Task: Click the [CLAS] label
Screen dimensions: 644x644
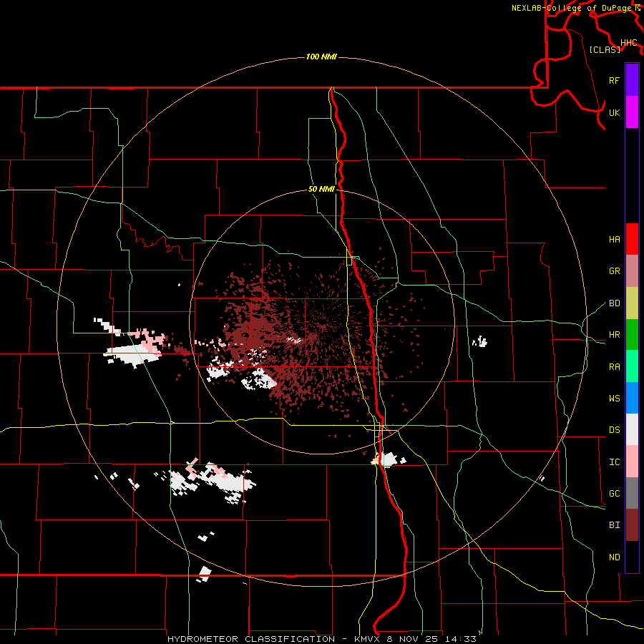Action: coord(605,49)
